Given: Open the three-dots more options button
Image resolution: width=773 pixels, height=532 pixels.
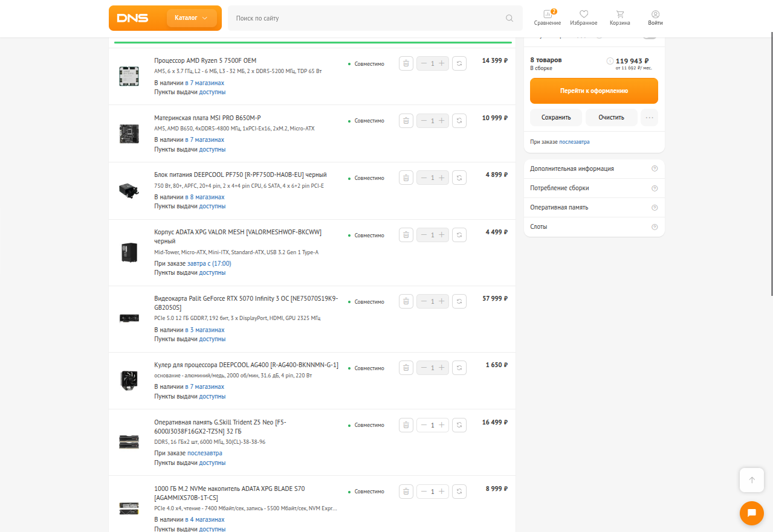Looking at the screenshot, I should (x=650, y=117).
